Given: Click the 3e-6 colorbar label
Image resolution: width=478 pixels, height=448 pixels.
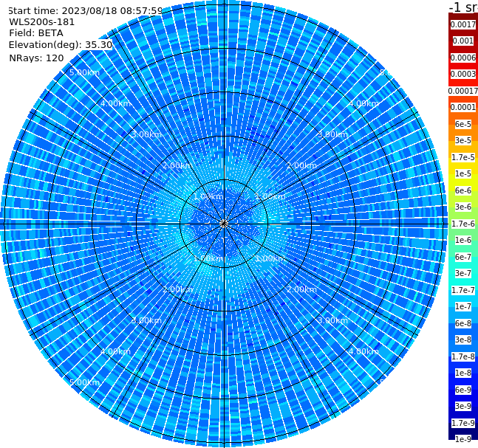Looking at the screenshot, I should pos(463,207).
